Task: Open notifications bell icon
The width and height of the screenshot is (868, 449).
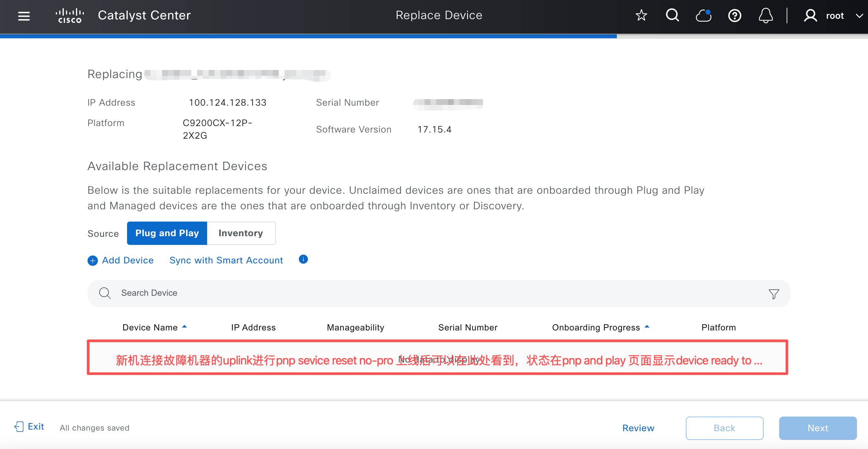Action: (766, 16)
